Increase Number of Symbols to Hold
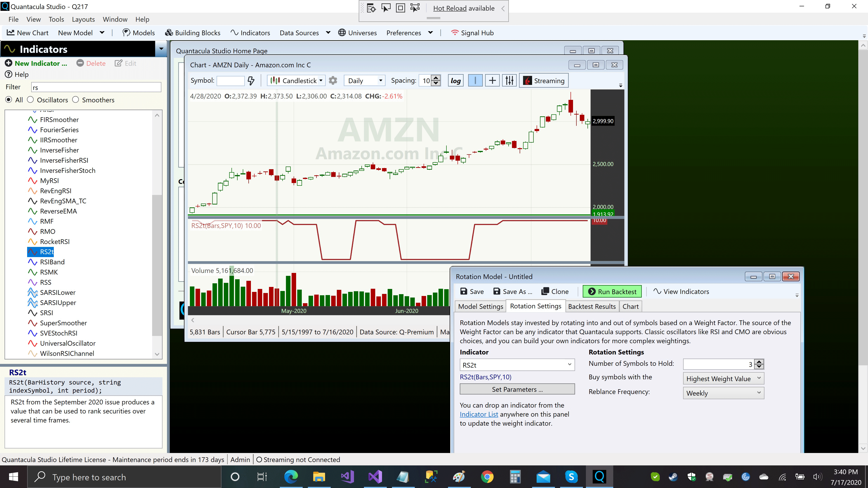The width and height of the screenshot is (868, 488). coord(759,361)
